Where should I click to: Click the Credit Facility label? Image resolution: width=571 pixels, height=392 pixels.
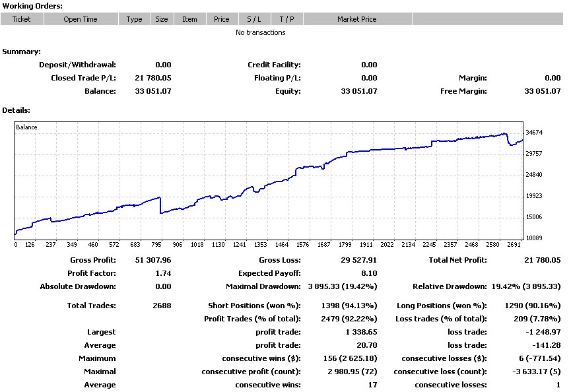pyautogui.click(x=274, y=65)
